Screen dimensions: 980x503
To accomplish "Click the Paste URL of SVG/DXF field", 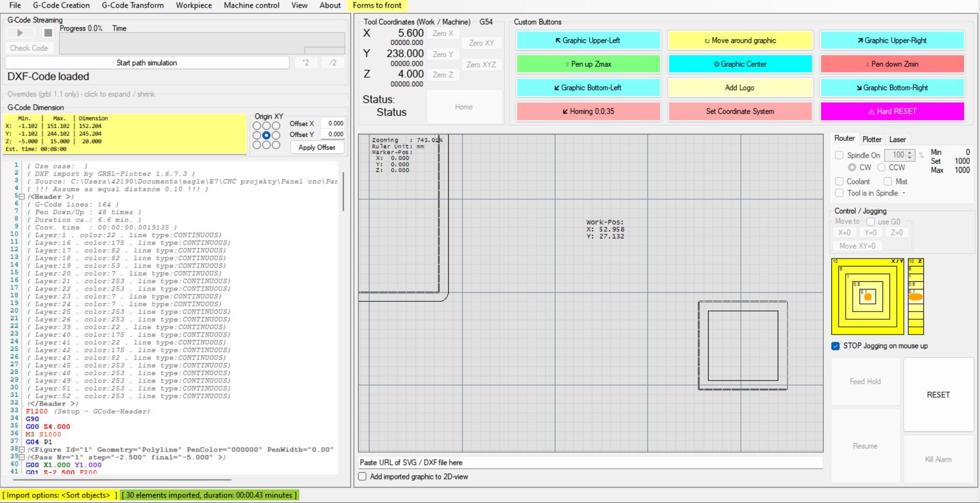I will 590,463.
